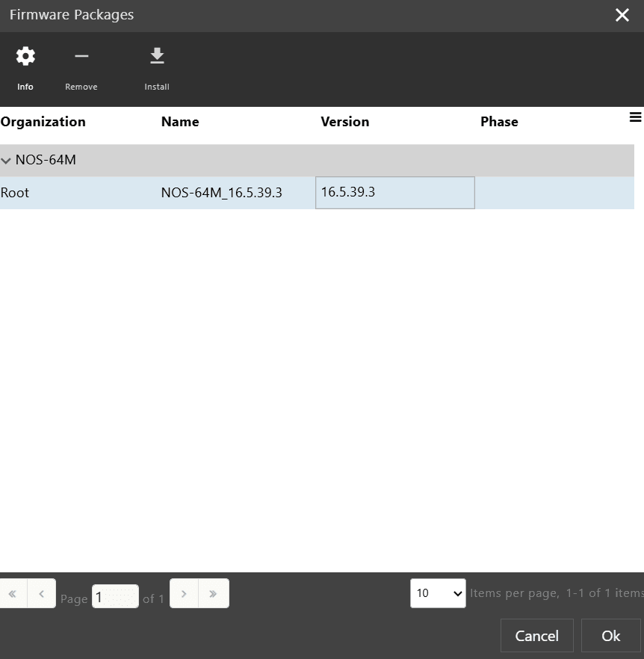Viewport: 644px width, 659px height.
Task: Sort by the Organization column header
Action: (x=43, y=122)
